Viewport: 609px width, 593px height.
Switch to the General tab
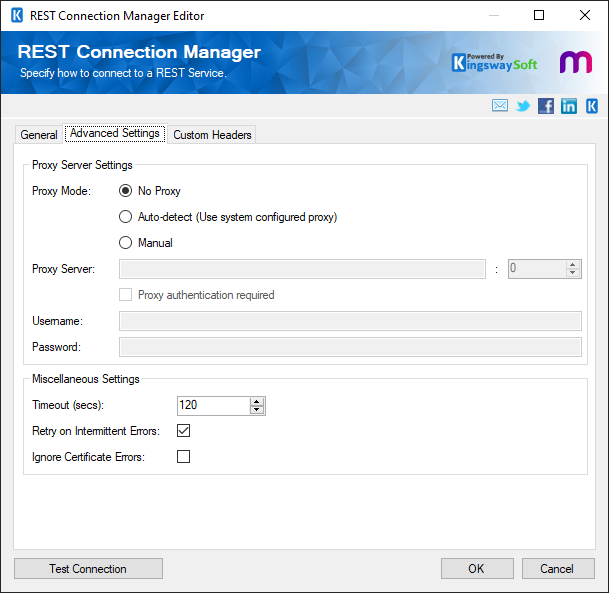pos(39,135)
